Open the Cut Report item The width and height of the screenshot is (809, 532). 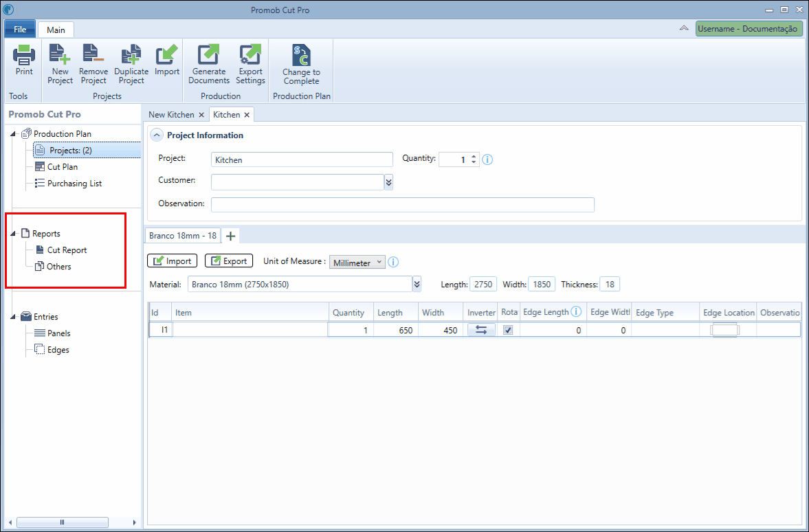[x=67, y=250]
